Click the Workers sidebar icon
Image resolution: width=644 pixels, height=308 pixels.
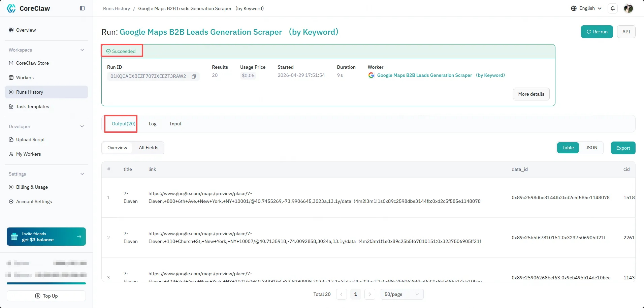tap(11, 78)
